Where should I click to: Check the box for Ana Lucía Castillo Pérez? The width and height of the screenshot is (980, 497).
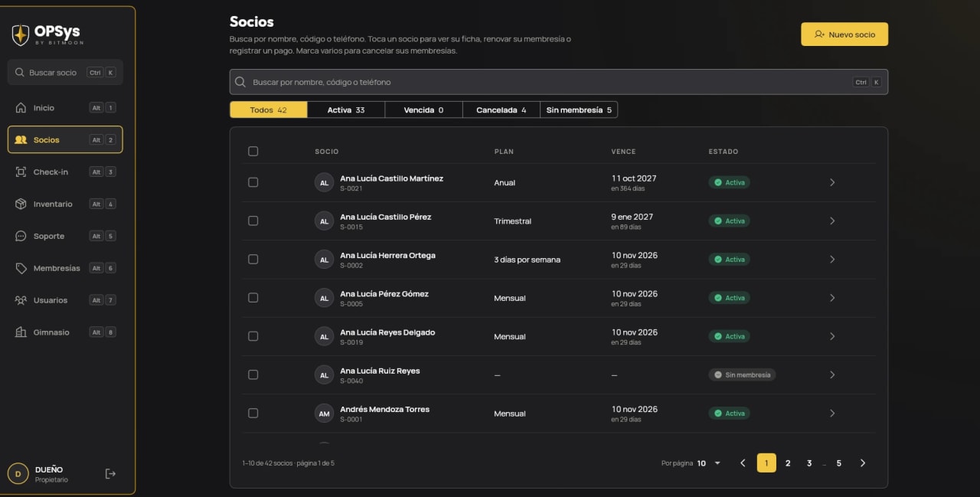[253, 221]
